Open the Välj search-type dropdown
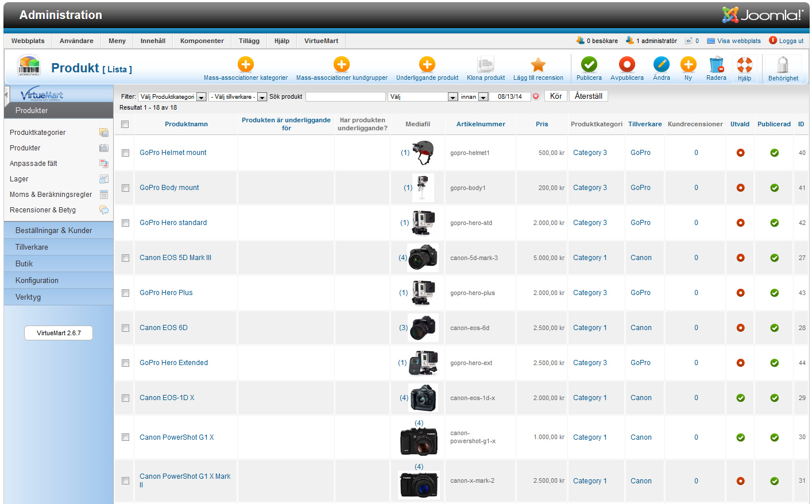This screenshot has height=504, width=812. (x=423, y=97)
